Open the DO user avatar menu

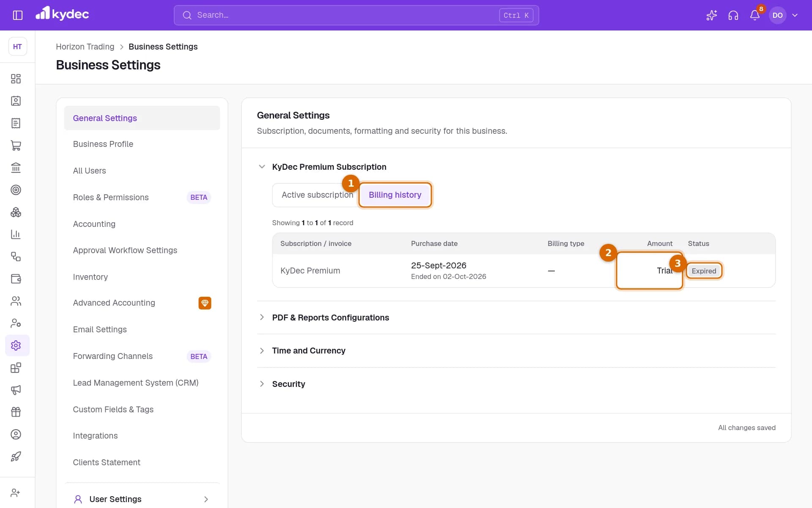(777, 15)
